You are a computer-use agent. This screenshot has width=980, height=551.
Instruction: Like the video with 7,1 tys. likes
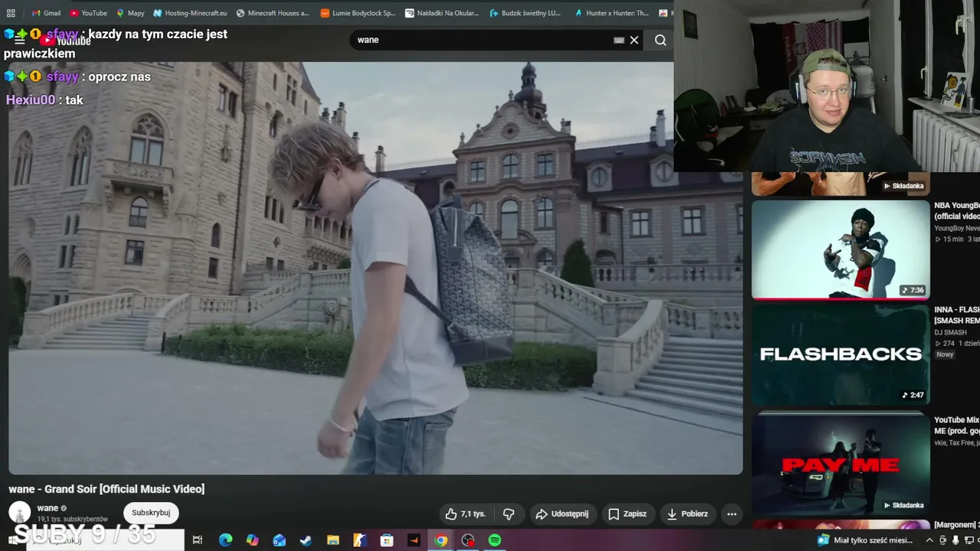click(466, 514)
